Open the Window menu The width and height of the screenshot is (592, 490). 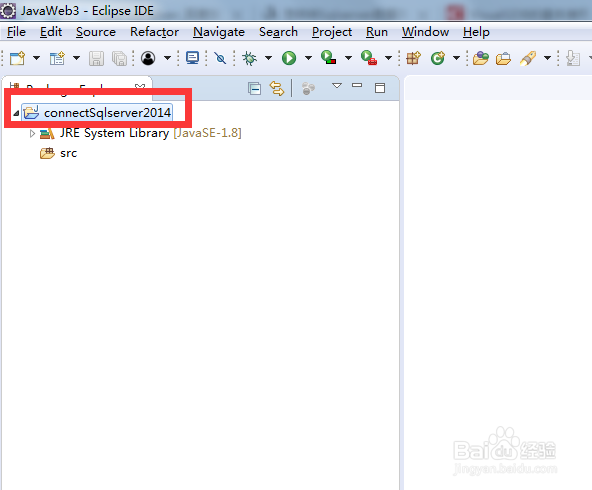pyautogui.click(x=426, y=32)
